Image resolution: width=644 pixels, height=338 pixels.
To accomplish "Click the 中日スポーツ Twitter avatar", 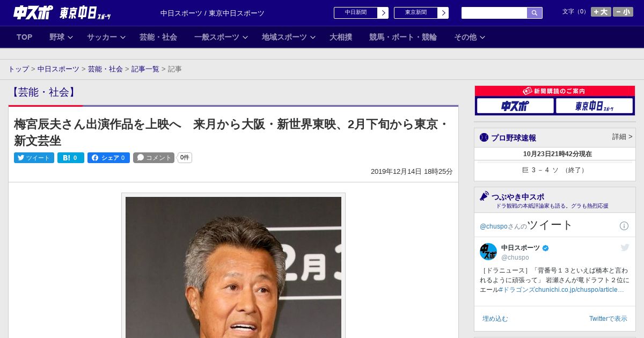I will 488,252.
